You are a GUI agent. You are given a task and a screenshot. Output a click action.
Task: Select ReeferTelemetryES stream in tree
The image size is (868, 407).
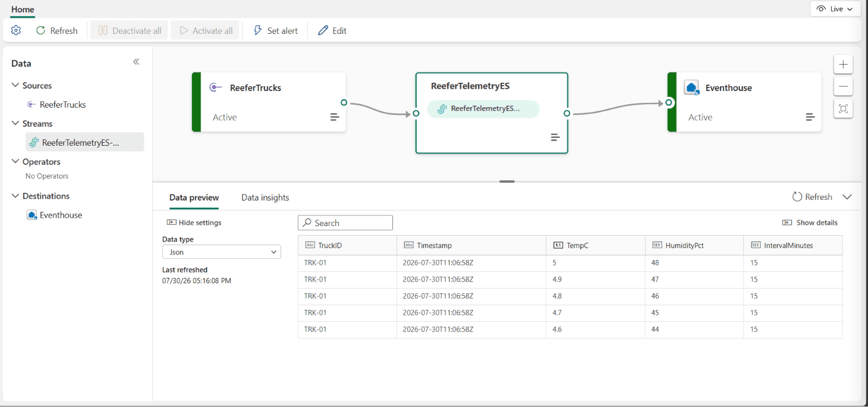tap(84, 142)
